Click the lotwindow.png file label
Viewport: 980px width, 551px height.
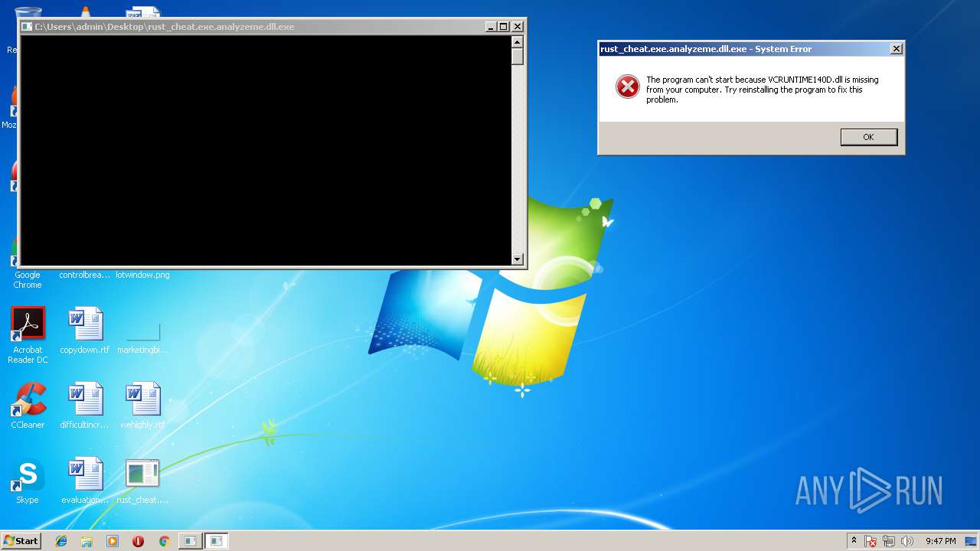tap(142, 275)
